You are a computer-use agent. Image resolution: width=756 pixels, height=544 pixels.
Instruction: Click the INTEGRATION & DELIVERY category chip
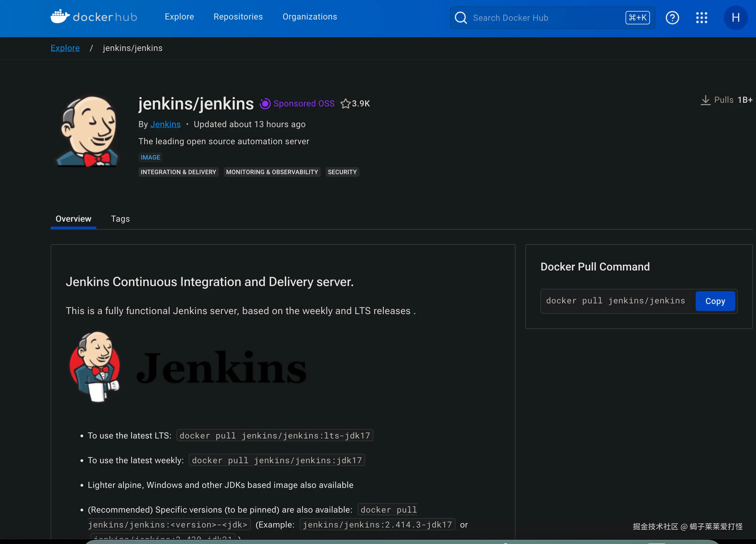click(178, 172)
